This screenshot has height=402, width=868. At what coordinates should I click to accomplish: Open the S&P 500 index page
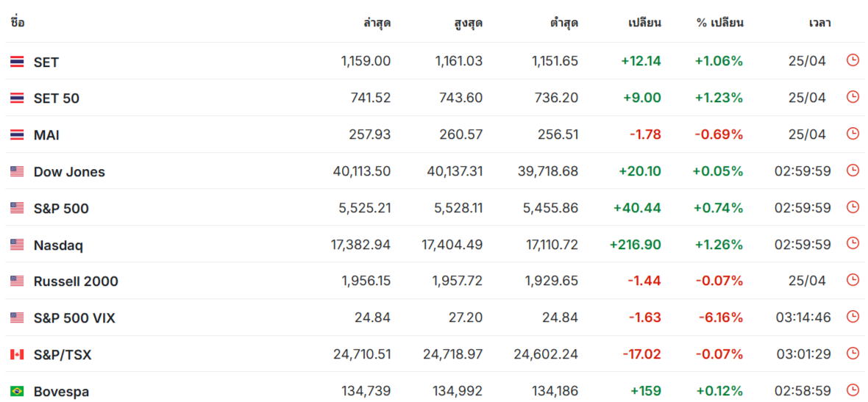point(61,209)
